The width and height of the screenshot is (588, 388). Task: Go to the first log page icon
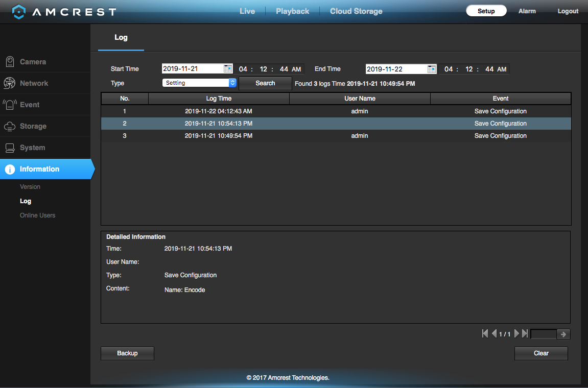[485, 333]
